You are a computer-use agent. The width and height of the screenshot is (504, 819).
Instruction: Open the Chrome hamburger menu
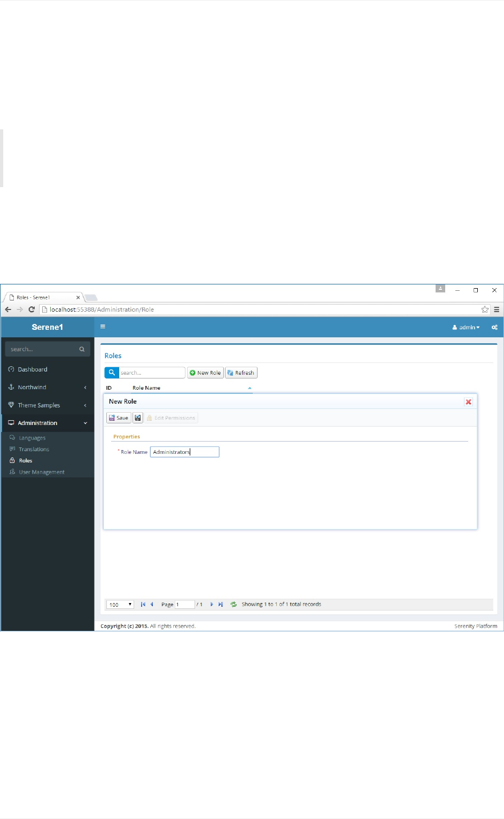pos(497,310)
